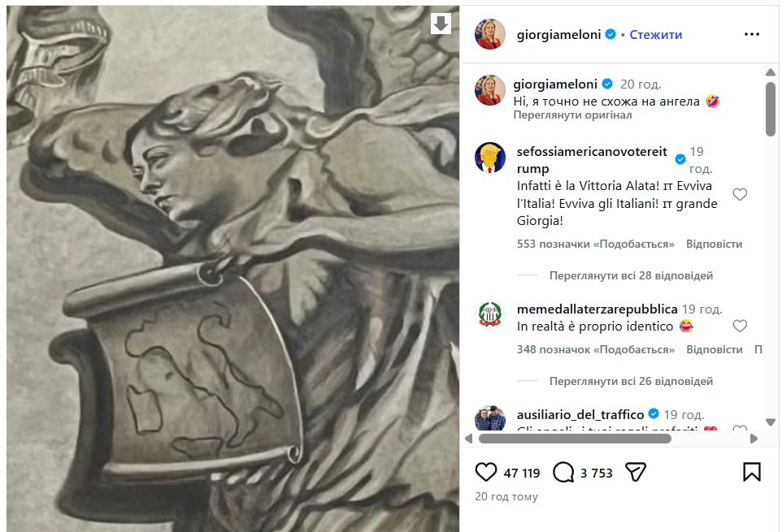Open the memedallaterzarepubblica avatar
This screenshot has width=782, height=532.
490,315
